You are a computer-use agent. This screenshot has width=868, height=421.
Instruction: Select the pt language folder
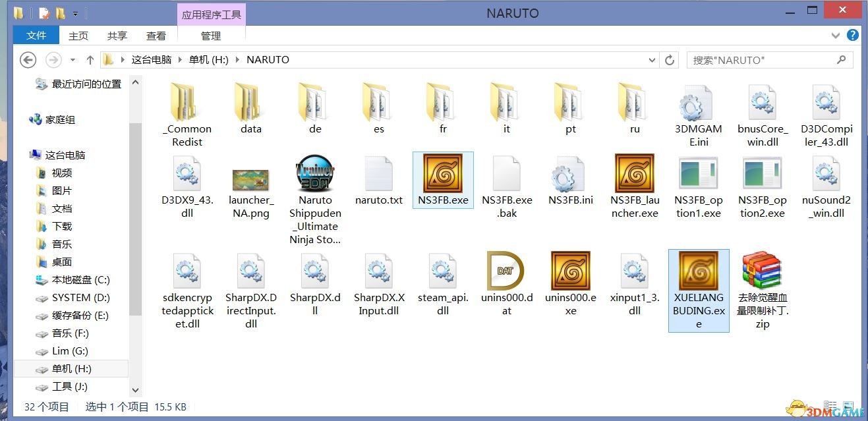click(x=571, y=109)
